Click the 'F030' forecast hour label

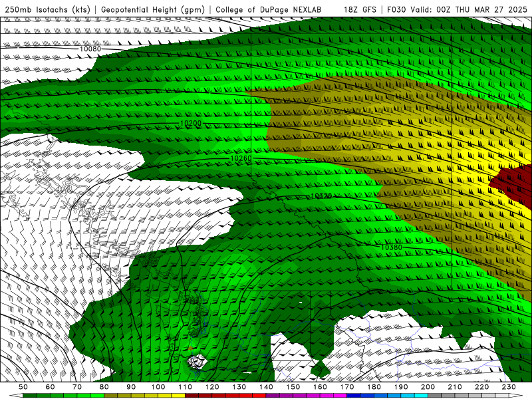pos(396,9)
